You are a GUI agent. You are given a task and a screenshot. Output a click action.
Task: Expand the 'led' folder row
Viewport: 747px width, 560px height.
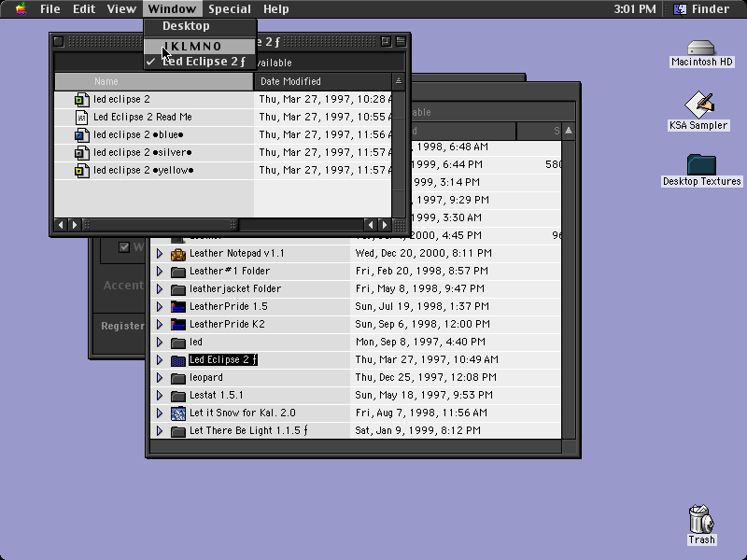point(160,343)
